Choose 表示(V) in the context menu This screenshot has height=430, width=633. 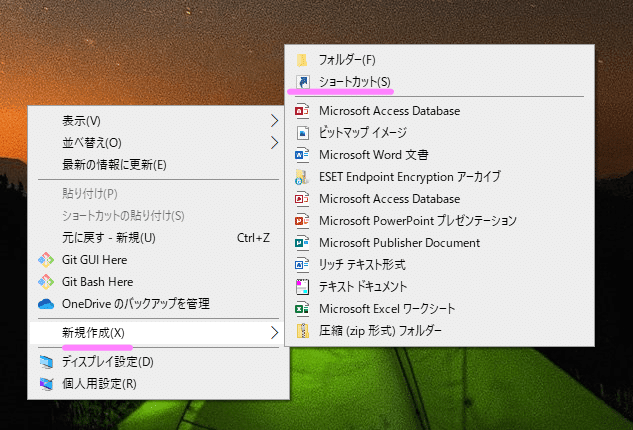pyautogui.click(x=158, y=121)
